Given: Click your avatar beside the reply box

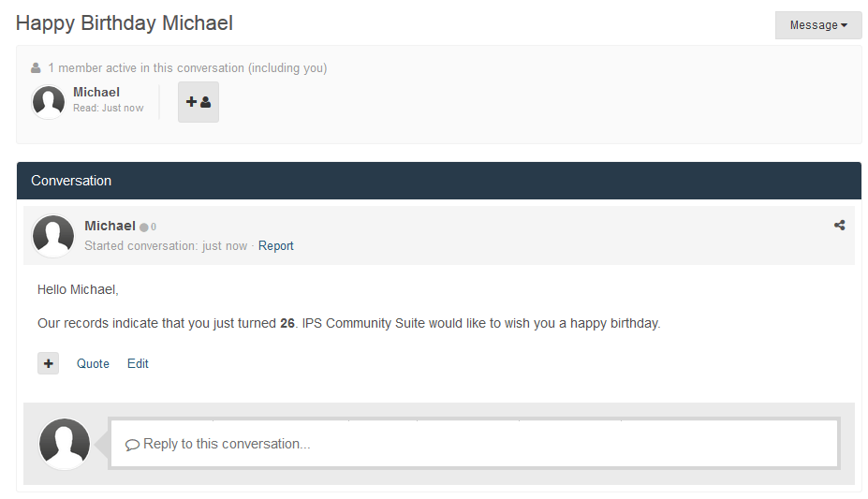Looking at the screenshot, I should point(65,444).
